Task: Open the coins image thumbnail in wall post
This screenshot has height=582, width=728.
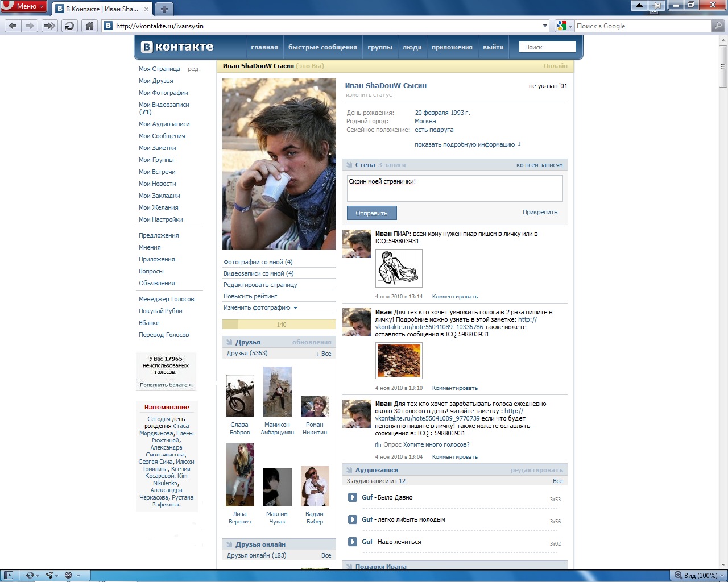Action: click(399, 361)
